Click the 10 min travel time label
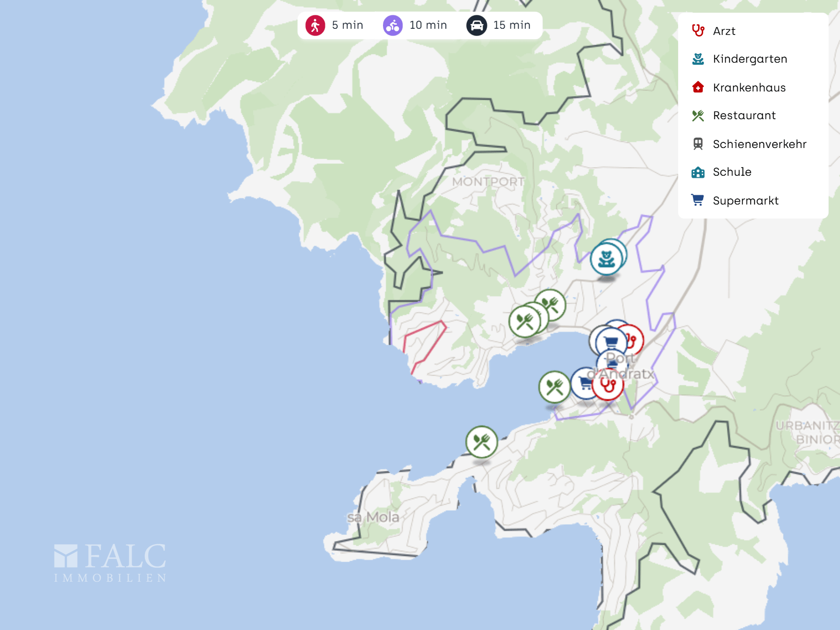Image resolution: width=840 pixels, height=630 pixels. pos(428,25)
